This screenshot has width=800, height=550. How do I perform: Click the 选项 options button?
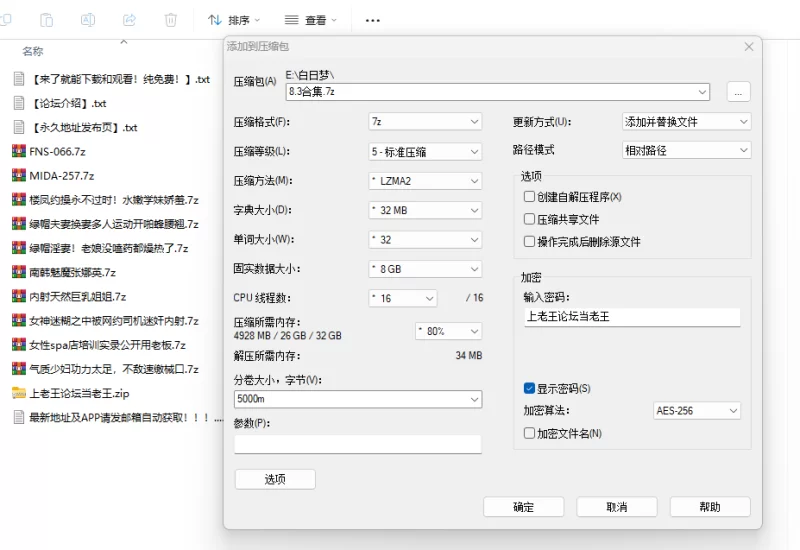(275, 479)
